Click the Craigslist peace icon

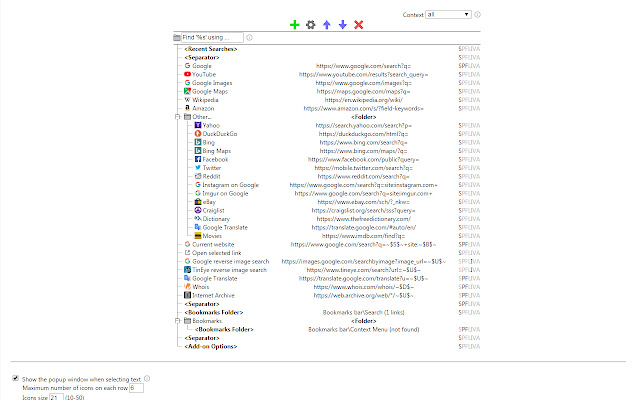(198, 210)
